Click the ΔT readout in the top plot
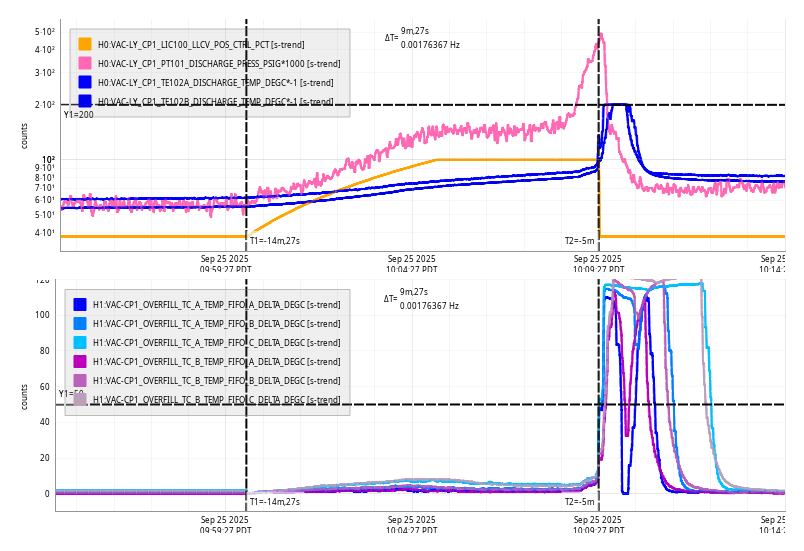This screenshot has height=551, width=804. 422,38
